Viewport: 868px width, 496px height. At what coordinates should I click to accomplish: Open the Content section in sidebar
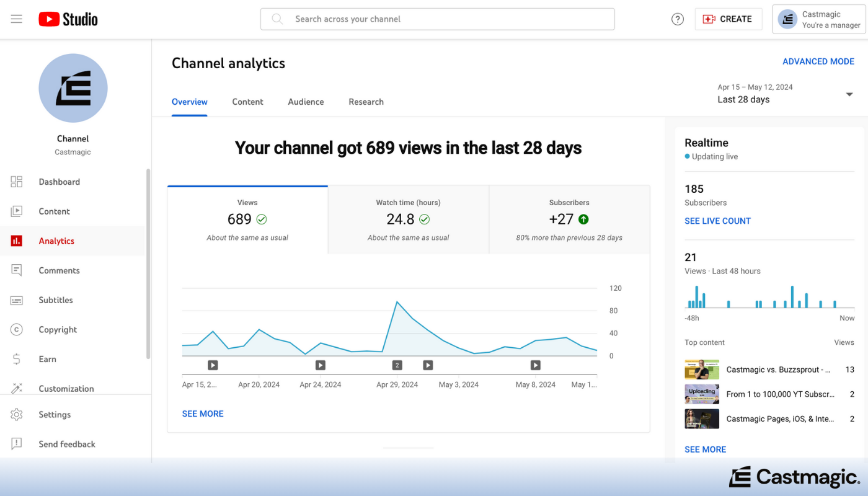(x=55, y=211)
